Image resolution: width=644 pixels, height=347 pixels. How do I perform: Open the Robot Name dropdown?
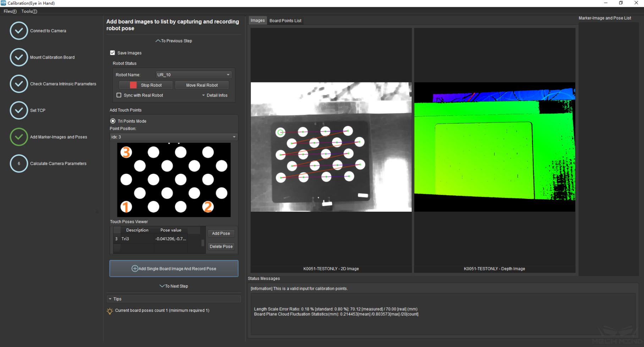(194, 75)
